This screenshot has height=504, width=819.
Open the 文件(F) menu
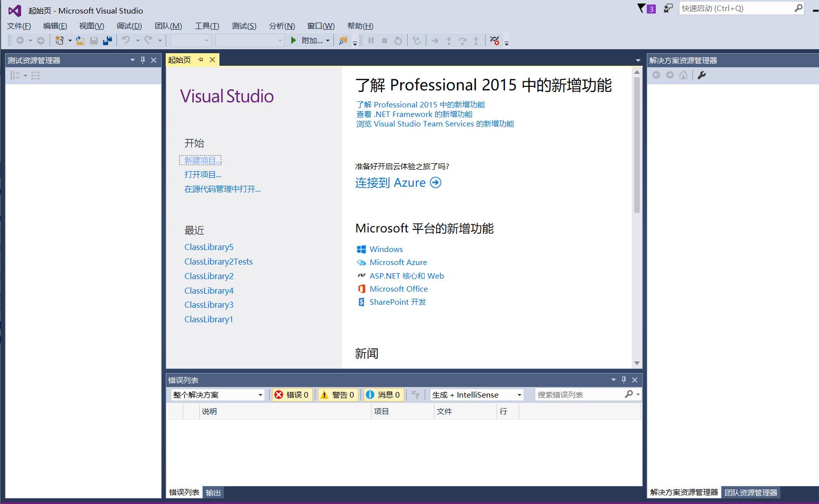[x=19, y=26]
